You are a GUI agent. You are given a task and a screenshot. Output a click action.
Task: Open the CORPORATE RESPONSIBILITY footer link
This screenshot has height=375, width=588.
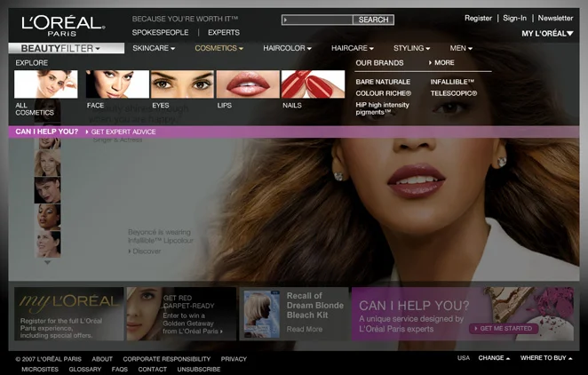[166, 359]
